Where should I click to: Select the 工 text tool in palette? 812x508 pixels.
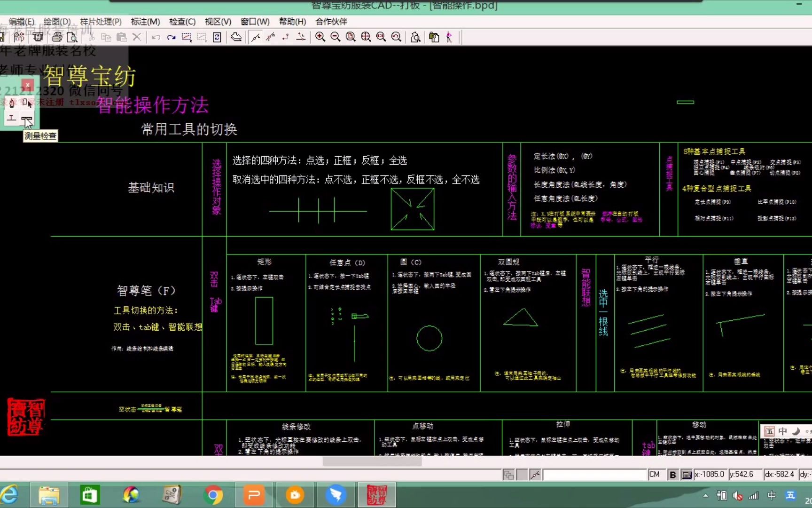(12, 118)
